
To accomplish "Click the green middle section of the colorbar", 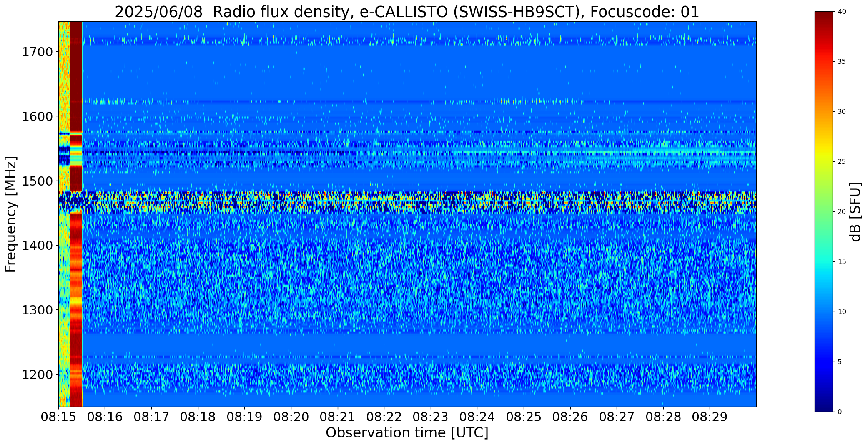I will [824, 212].
